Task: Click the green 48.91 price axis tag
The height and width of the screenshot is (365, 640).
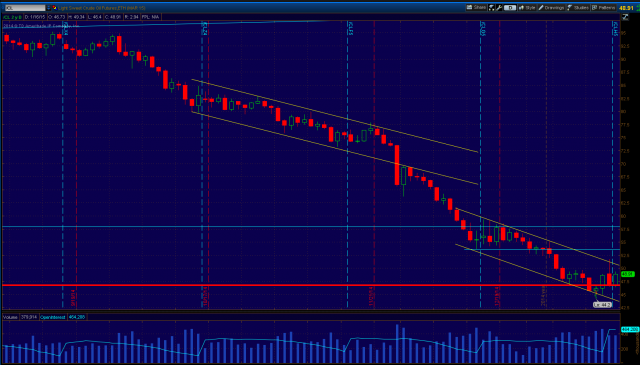Action: pyautogui.click(x=628, y=274)
